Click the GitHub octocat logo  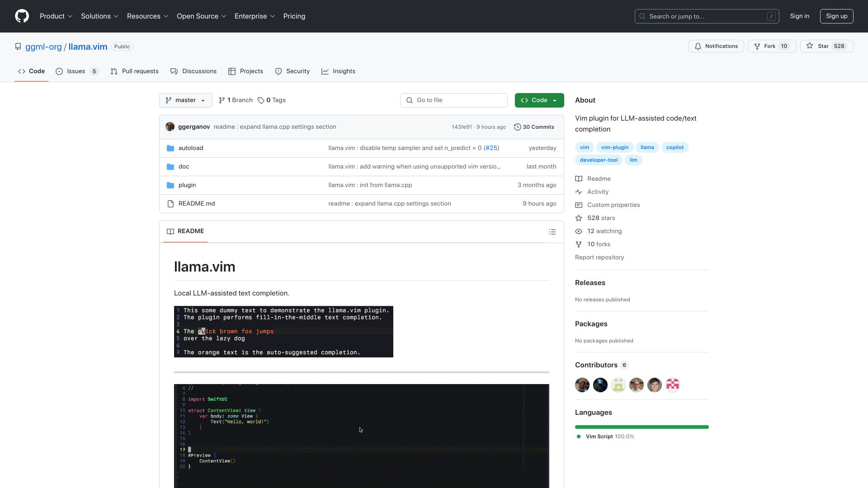pyautogui.click(x=22, y=16)
